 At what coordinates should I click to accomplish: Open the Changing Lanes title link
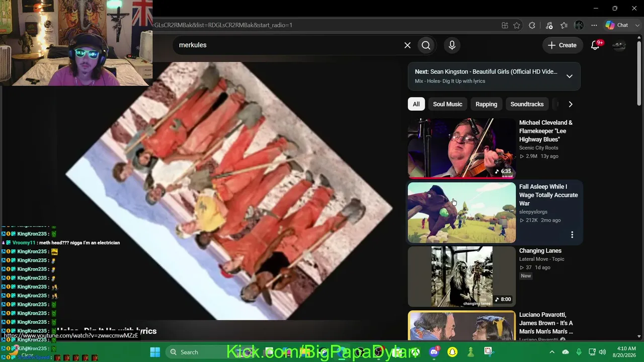coord(540,251)
